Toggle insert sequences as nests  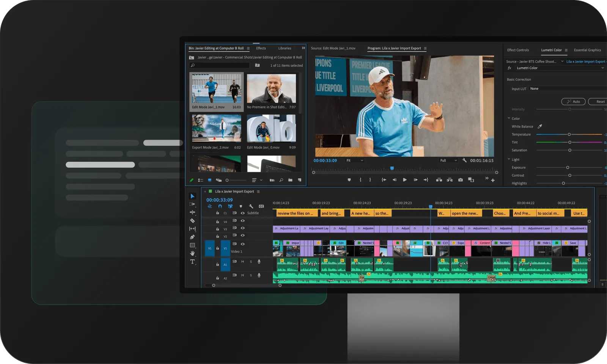(x=210, y=206)
